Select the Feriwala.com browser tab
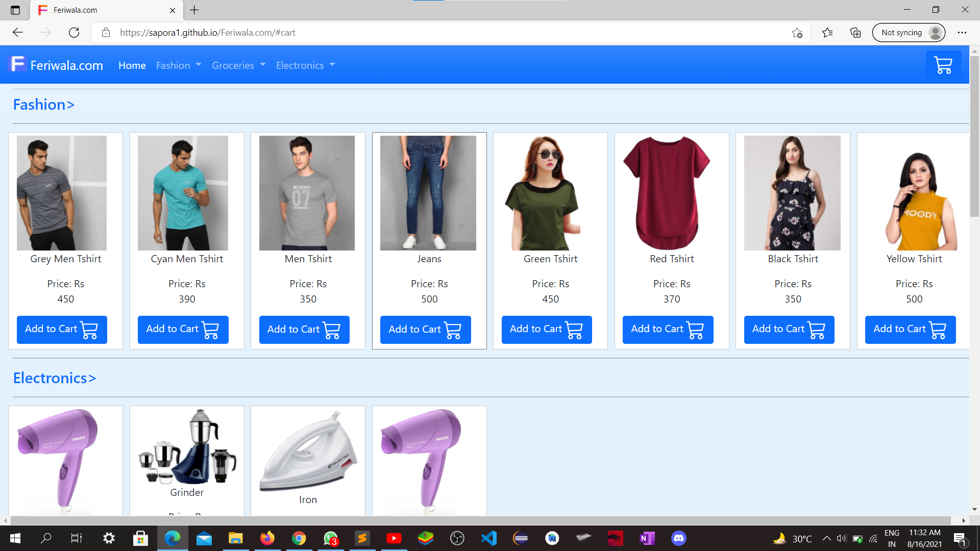The height and width of the screenshot is (551, 980). (x=102, y=10)
